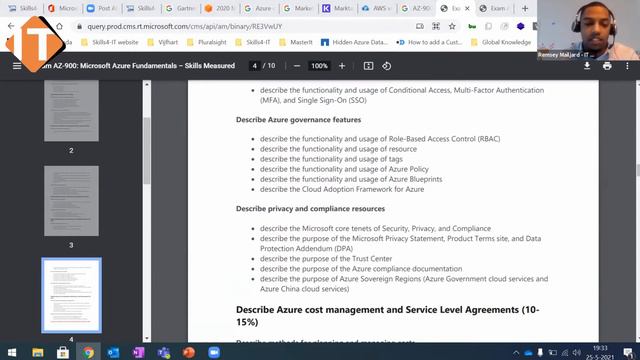Open the Skills4-IT bookmarks folder
Screen dimensions: 640x360
pos(253,42)
